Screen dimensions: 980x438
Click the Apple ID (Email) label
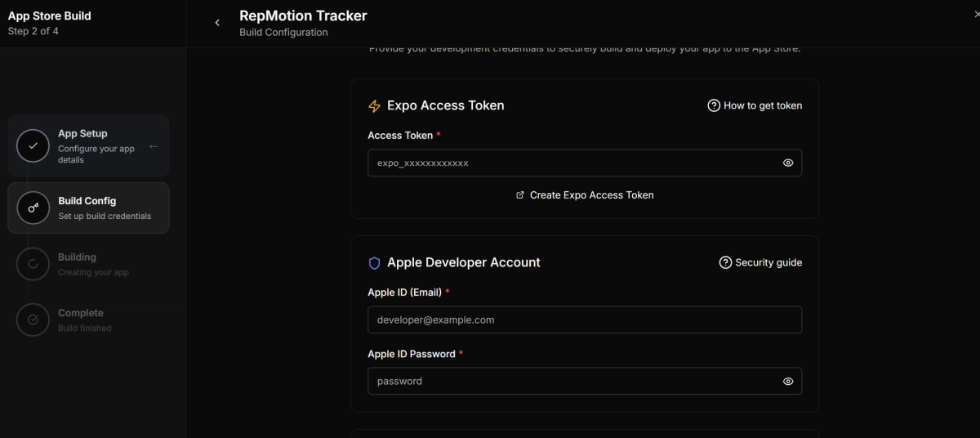click(405, 293)
